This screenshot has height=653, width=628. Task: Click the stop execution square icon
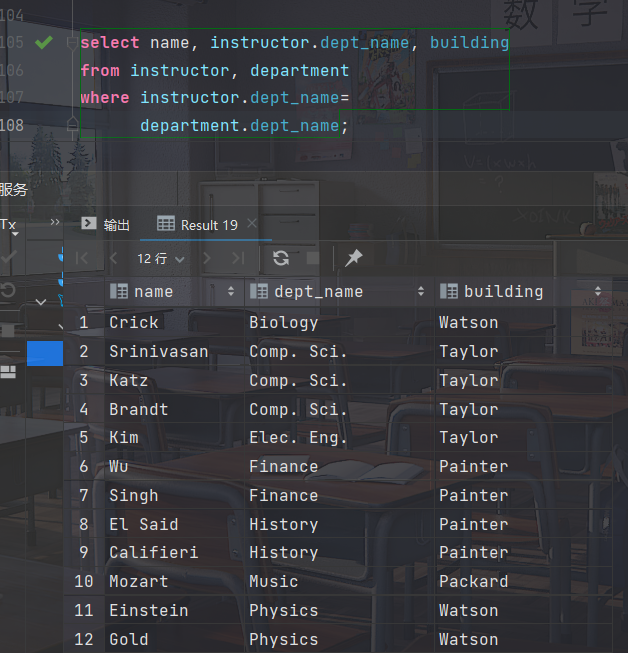tap(313, 258)
